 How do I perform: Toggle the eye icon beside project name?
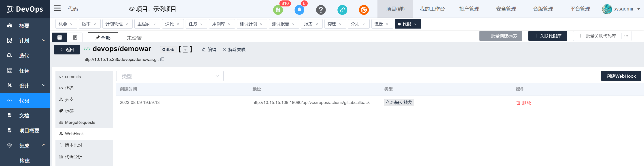click(x=131, y=9)
